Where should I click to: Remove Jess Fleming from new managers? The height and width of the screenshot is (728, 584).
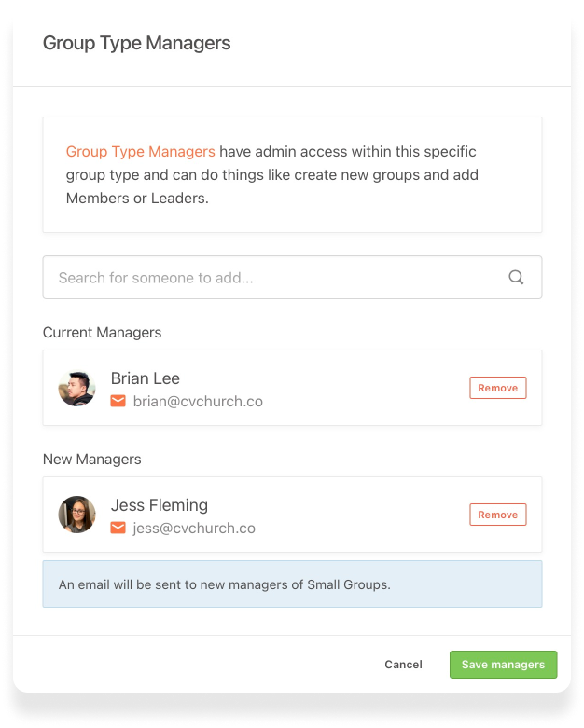point(497,515)
